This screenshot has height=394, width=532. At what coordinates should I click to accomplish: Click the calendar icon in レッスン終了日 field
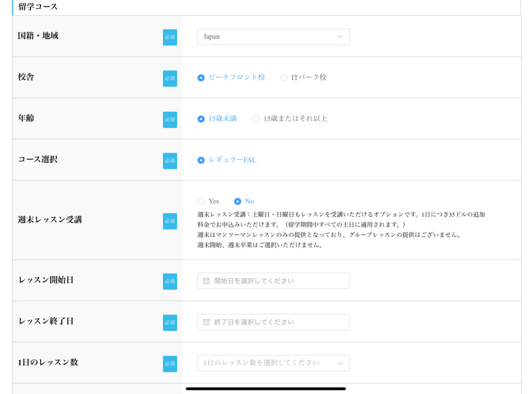(x=206, y=322)
